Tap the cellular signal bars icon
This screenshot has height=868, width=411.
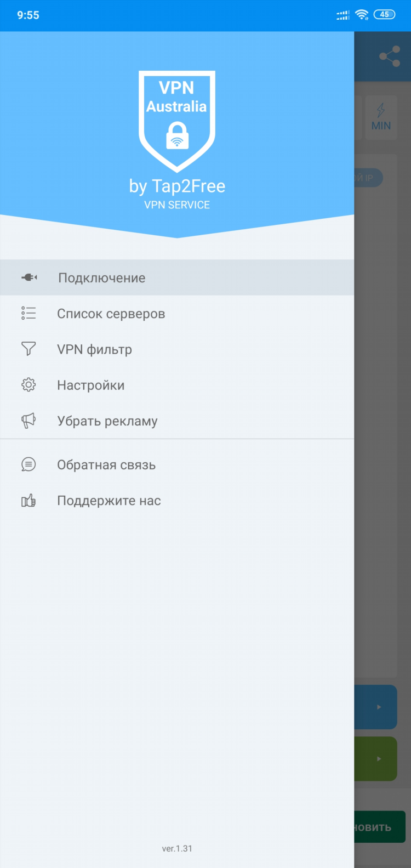pos(343,15)
